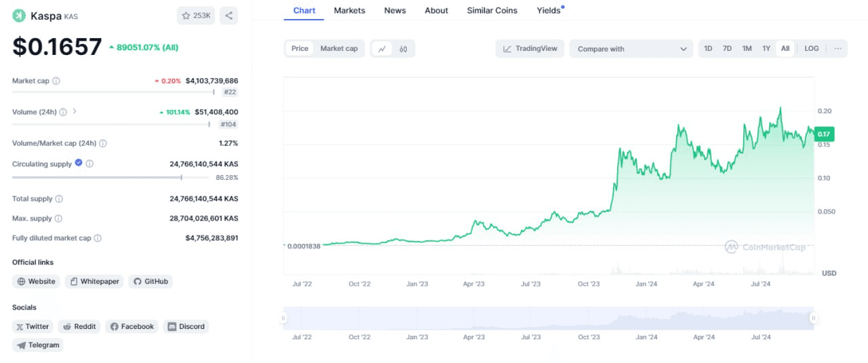The height and width of the screenshot is (363, 868).
Task: Click fully diluted value $4,756,283,891
Action: point(212,238)
